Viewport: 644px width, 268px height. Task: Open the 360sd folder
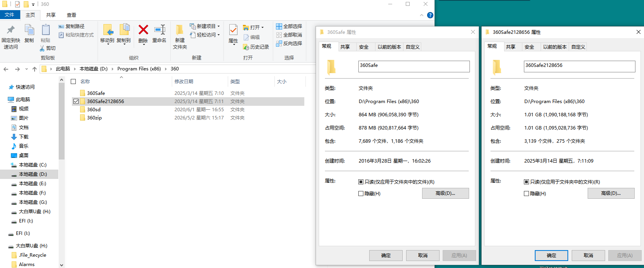[94, 110]
